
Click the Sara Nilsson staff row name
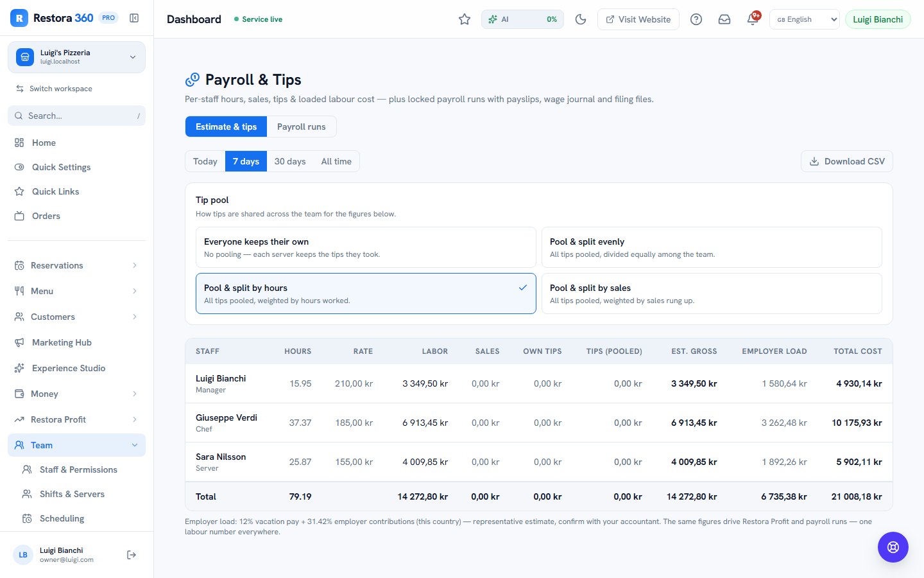point(221,457)
